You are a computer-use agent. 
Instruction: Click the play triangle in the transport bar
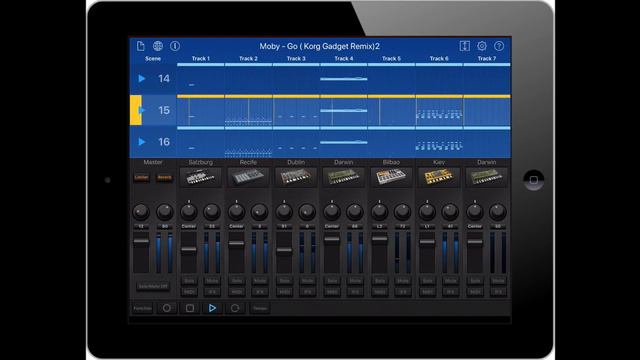click(212, 308)
